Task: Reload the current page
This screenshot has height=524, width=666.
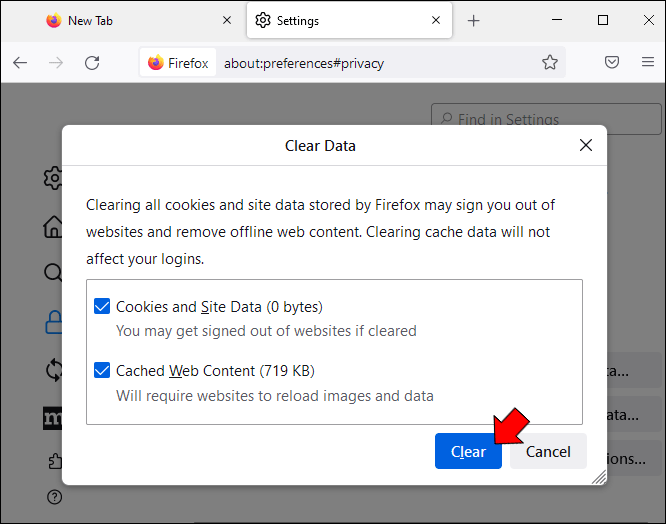Action: point(92,63)
